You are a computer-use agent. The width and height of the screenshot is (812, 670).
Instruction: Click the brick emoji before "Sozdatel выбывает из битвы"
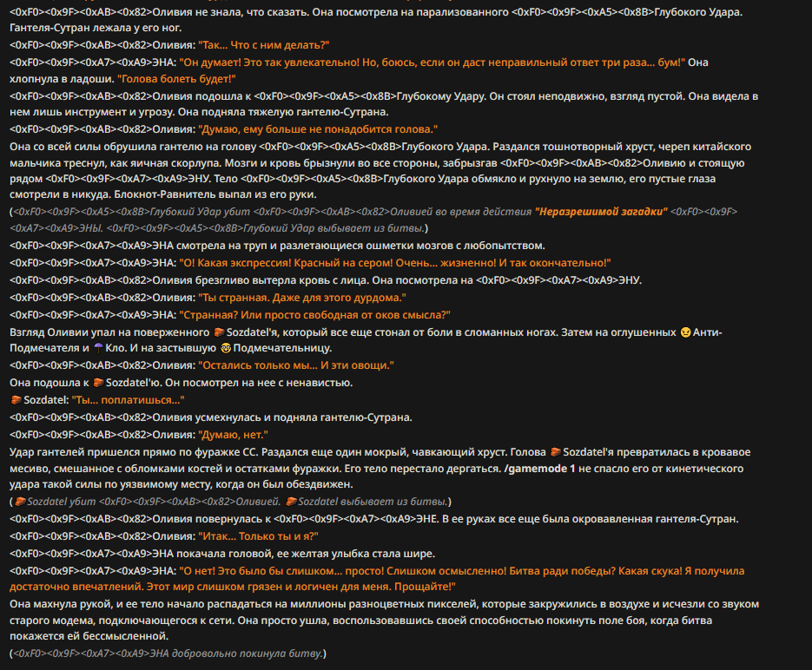(291, 502)
